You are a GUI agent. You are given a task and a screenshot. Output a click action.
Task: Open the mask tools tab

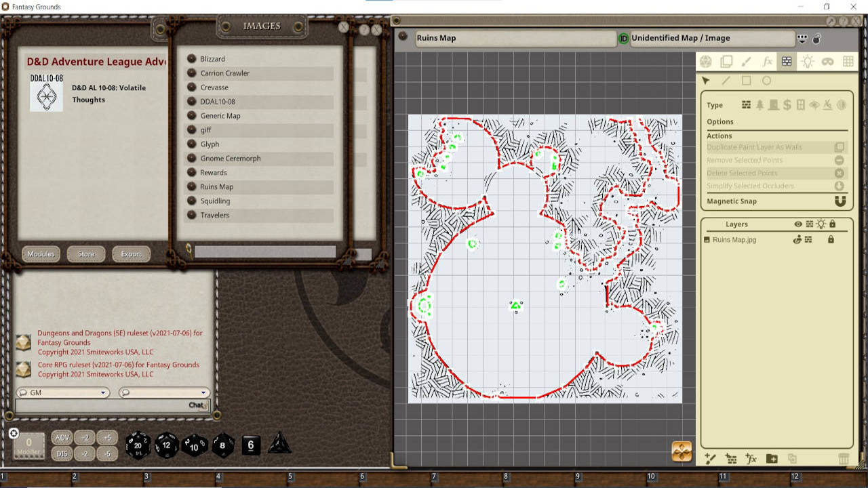pos(827,62)
